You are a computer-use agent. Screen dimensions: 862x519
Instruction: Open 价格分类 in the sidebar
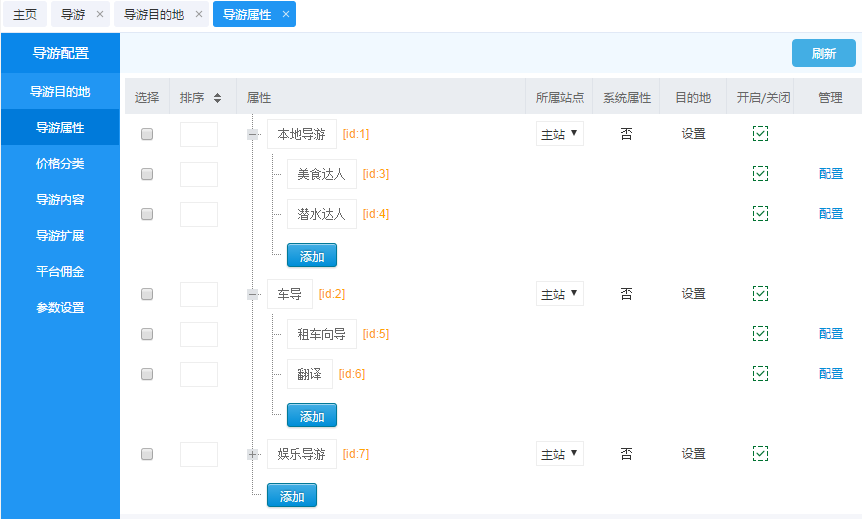(x=60, y=163)
